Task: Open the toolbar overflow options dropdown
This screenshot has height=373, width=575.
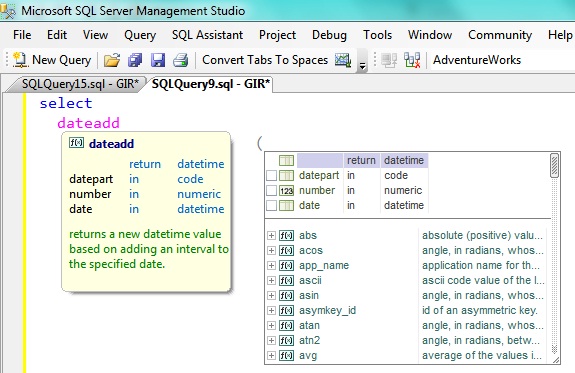Action: point(362,66)
